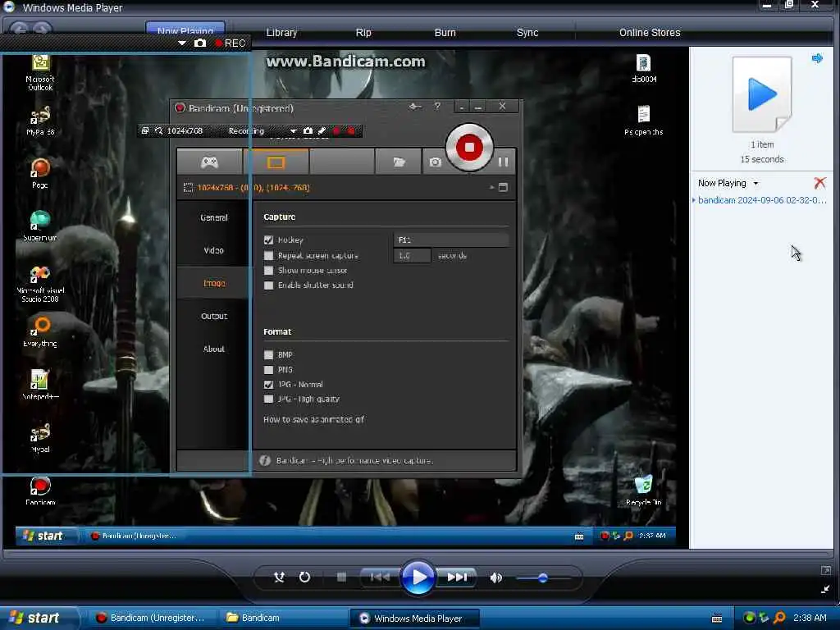Select the game recording mode gamepad icon
This screenshot has height=630, width=840.
pos(209,162)
